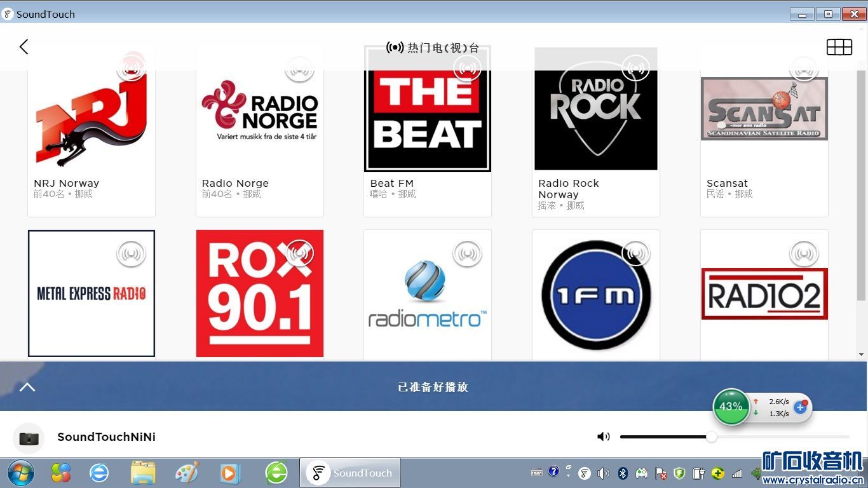868x488 pixels.
Task: Expand the now playing panel chevron
Action: 27,387
